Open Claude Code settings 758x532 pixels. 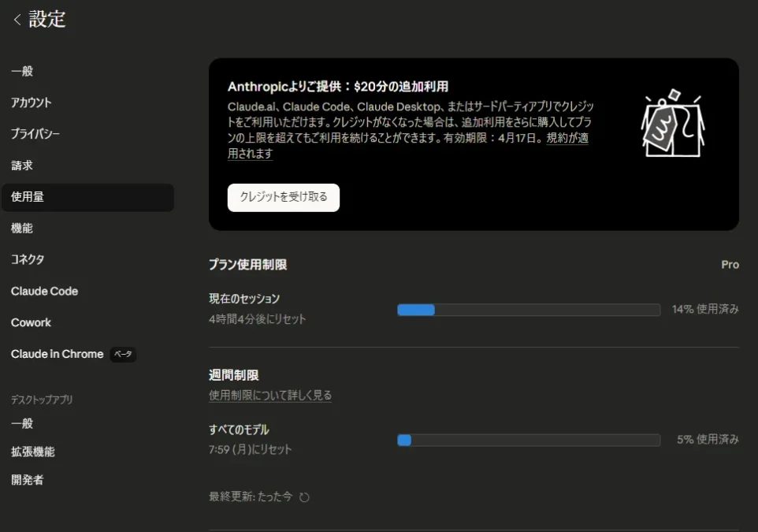44,291
